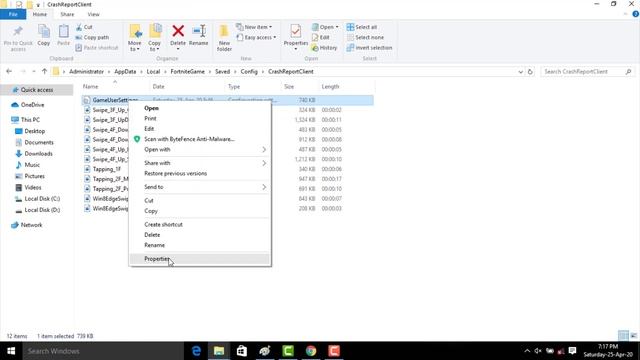Choose Properties in the context menu
Image resolution: width=640 pixels, height=360 pixels.
200,259
